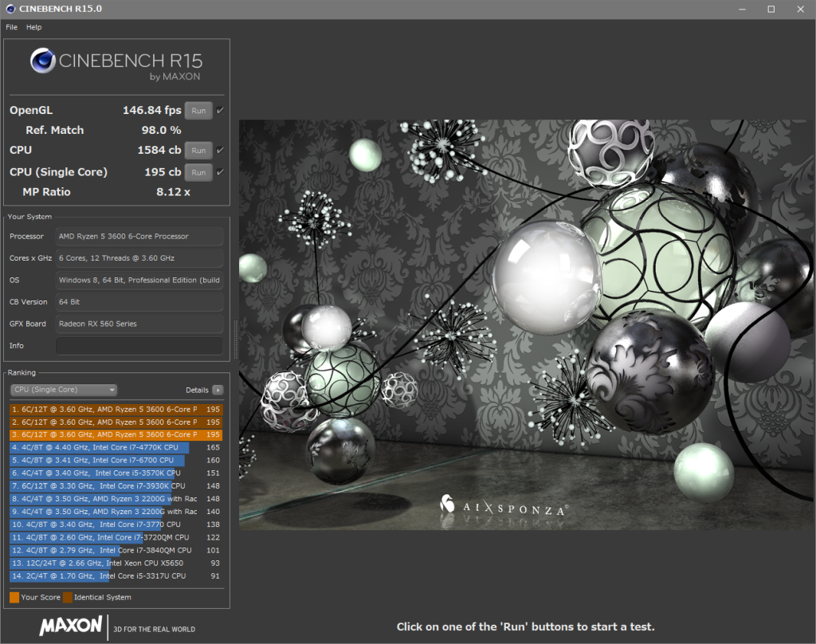The height and width of the screenshot is (644, 816).
Task: Select ranking row 6 Core i5-3570K
Action: pos(116,473)
